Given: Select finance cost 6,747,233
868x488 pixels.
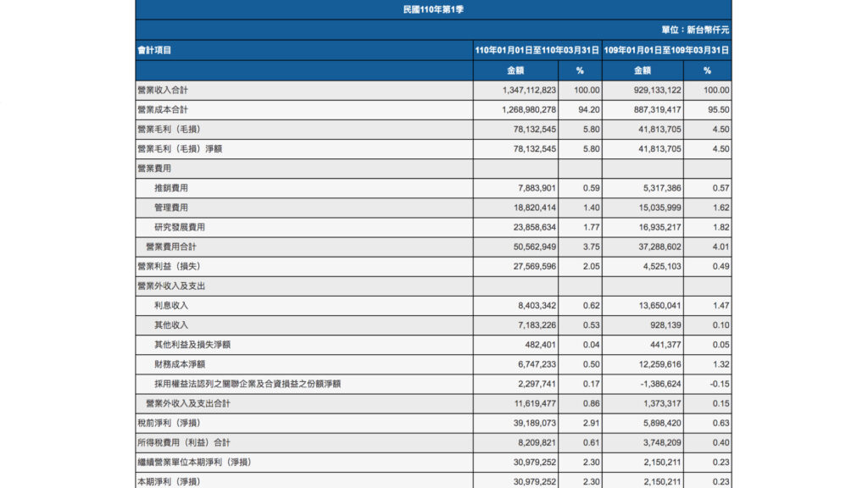Looking at the screenshot, I should point(537,364).
